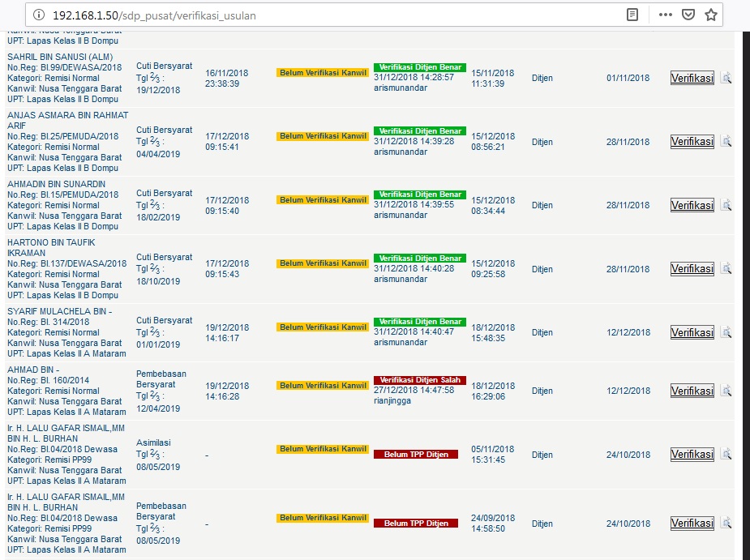The height and width of the screenshot is (560, 750).
Task: Click Belum TPP Ditjen badge in Asimilasi row
Action: click(415, 455)
